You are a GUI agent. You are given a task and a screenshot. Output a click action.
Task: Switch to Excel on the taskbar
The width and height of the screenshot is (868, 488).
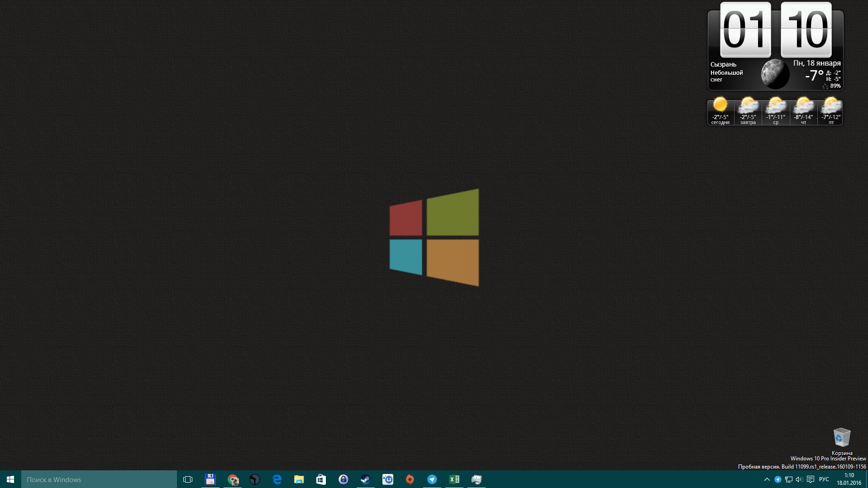(454, 479)
